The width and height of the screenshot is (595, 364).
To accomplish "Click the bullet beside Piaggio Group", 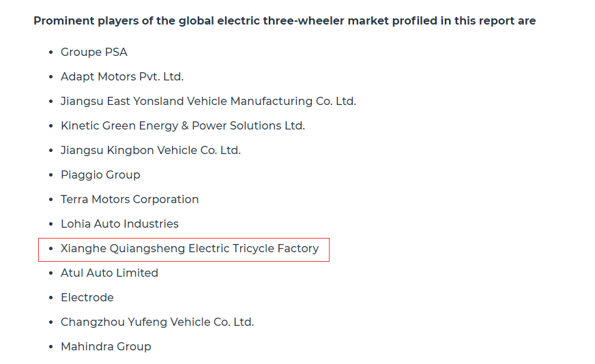I will (x=51, y=175).
